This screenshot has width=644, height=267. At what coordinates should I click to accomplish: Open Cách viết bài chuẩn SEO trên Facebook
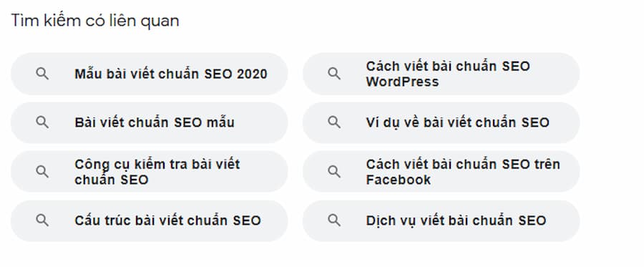coord(441,172)
